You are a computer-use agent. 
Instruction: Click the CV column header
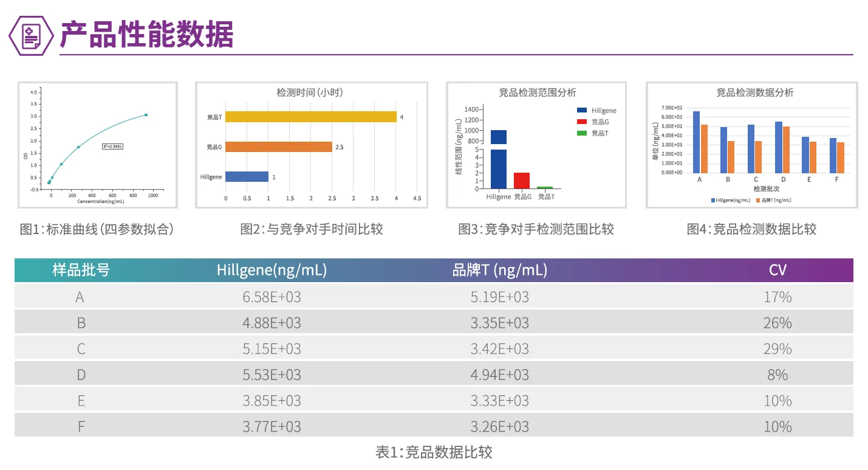coord(777,270)
